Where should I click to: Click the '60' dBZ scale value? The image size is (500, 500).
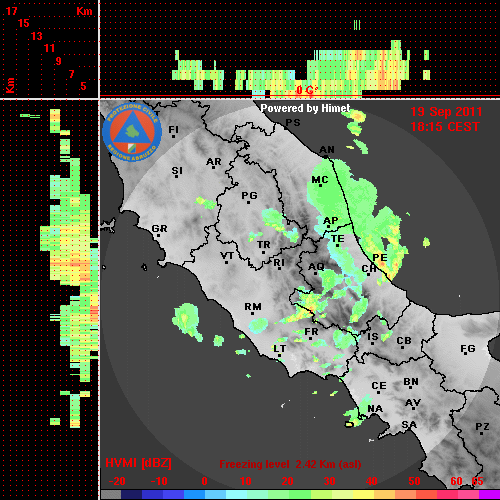456,481
